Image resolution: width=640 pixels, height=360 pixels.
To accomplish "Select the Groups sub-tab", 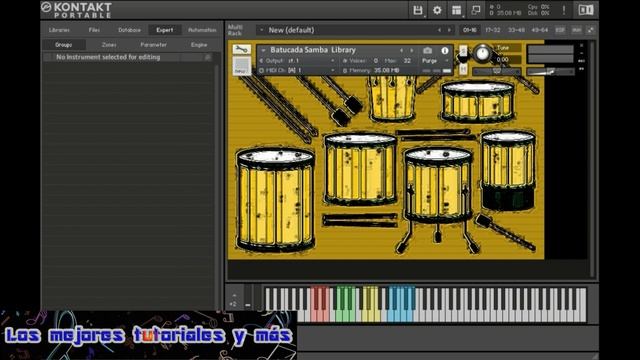I will point(64,44).
